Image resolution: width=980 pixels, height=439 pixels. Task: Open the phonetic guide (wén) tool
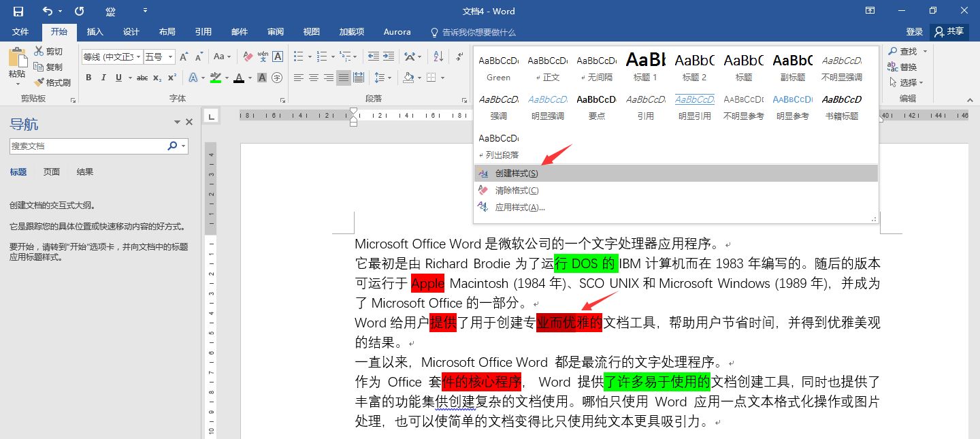pyautogui.click(x=263, y=56)
